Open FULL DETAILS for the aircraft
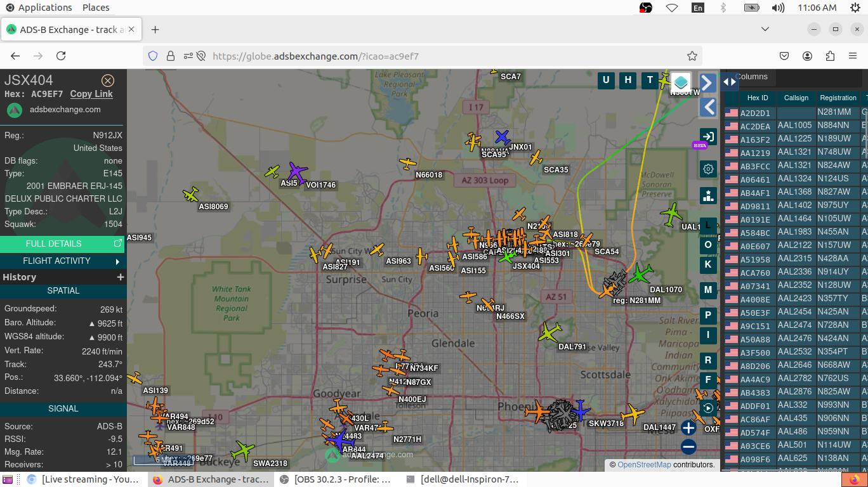The height and width of the screenshot is (487, 868). point(62,243)
